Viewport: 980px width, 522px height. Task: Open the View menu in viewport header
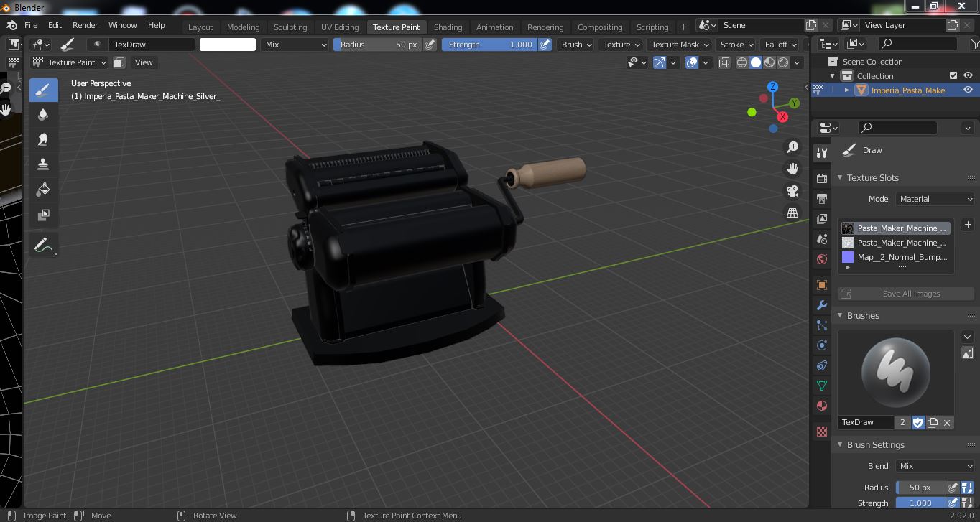click(144, 62)
